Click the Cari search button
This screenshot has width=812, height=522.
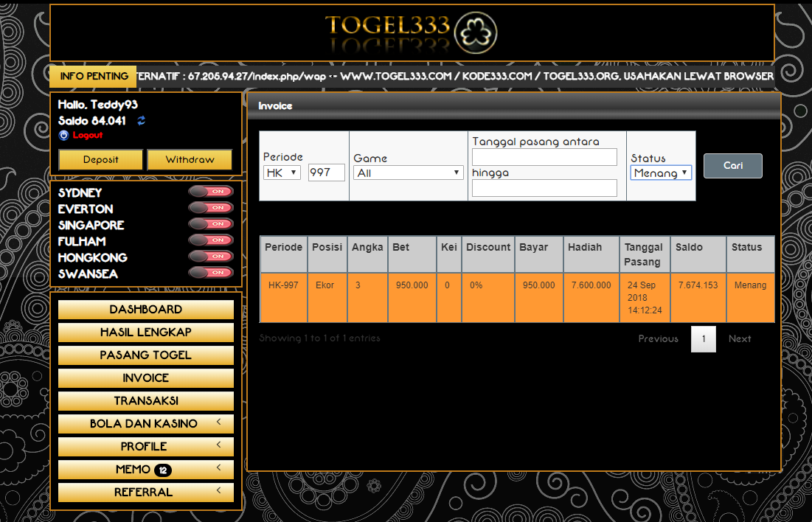tap(732, 166)
